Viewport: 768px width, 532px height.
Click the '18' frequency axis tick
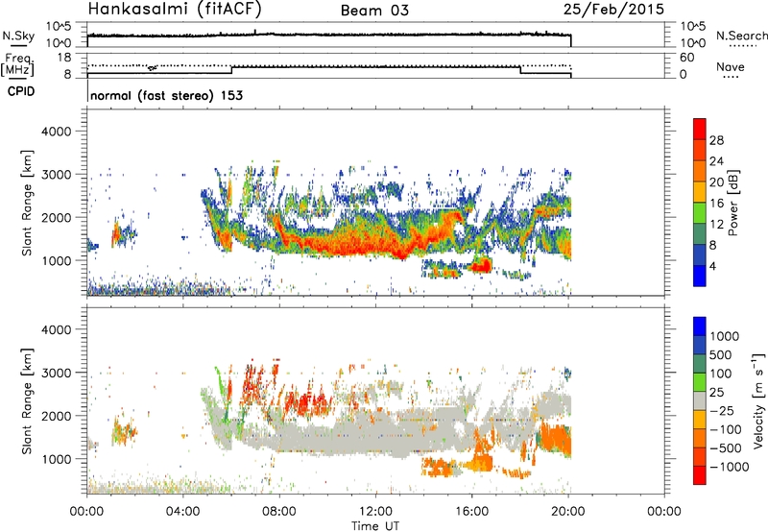tap(64, 58)
